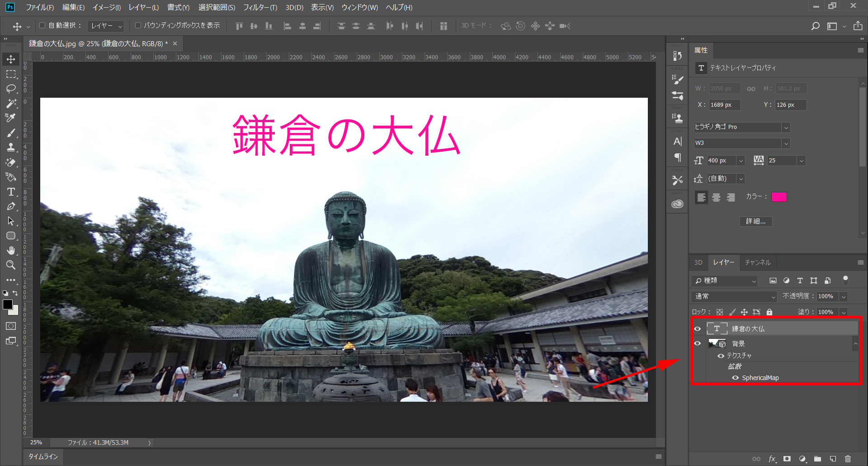Click the Create new layer icon
The height and width of the screenshot is (466, 868).
click(832, 458)
